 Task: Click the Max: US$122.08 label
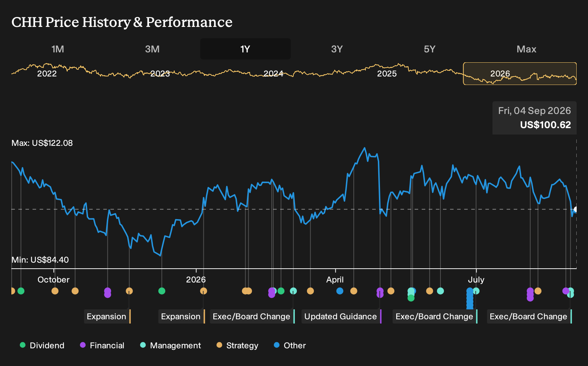tap(42, 143)
